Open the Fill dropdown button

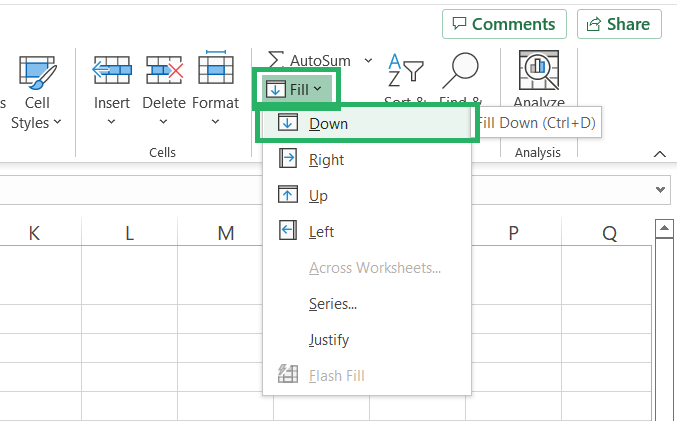pos(297,90)
